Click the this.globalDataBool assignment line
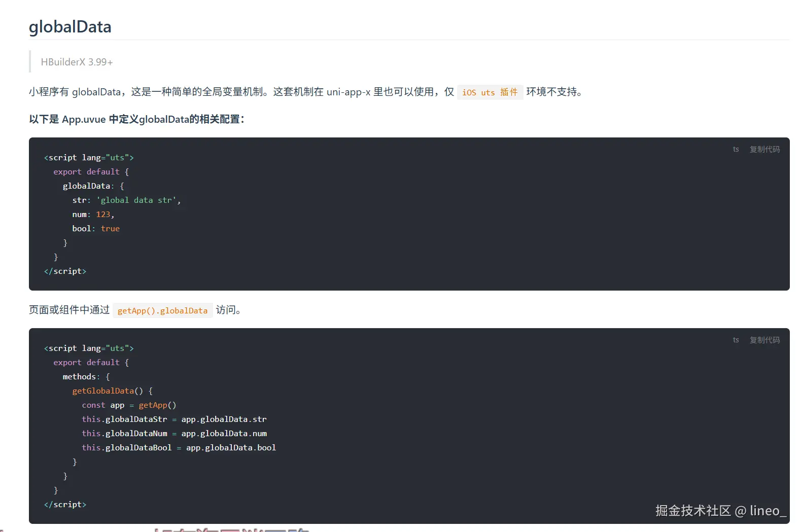The image size is (801, 532). coord(179,448)
